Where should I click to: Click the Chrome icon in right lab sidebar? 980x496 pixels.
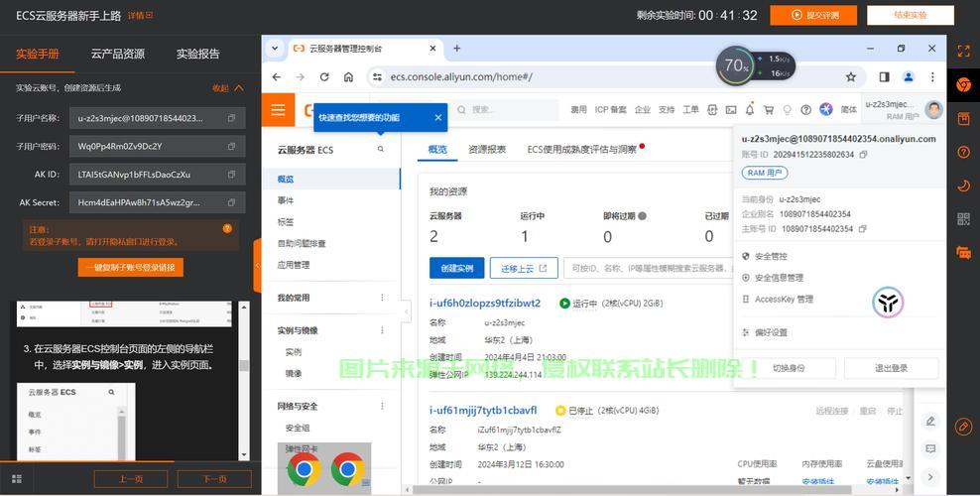(964, 85)
